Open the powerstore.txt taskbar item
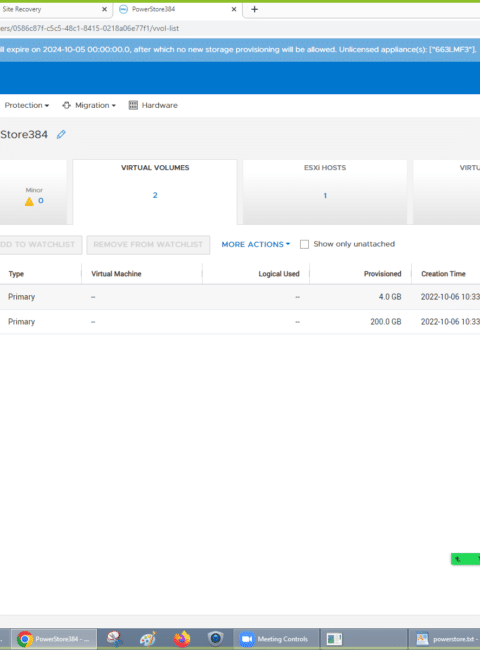480x650 pixels. [x=446, y=639]
